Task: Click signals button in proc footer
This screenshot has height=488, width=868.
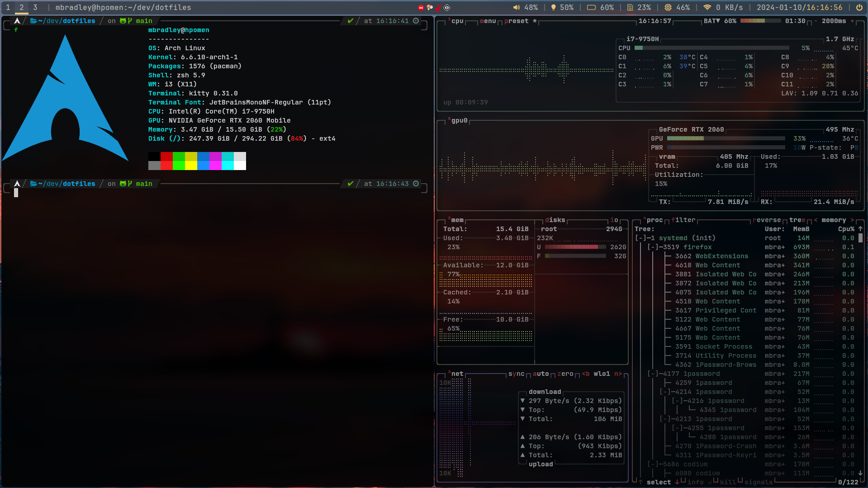Action: pos(759,482)
